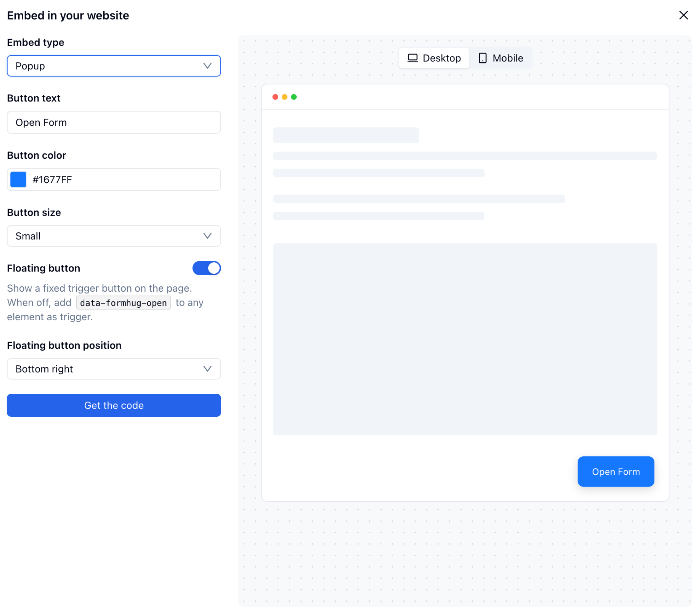Click the Button text input field

(x=114, y=123)
